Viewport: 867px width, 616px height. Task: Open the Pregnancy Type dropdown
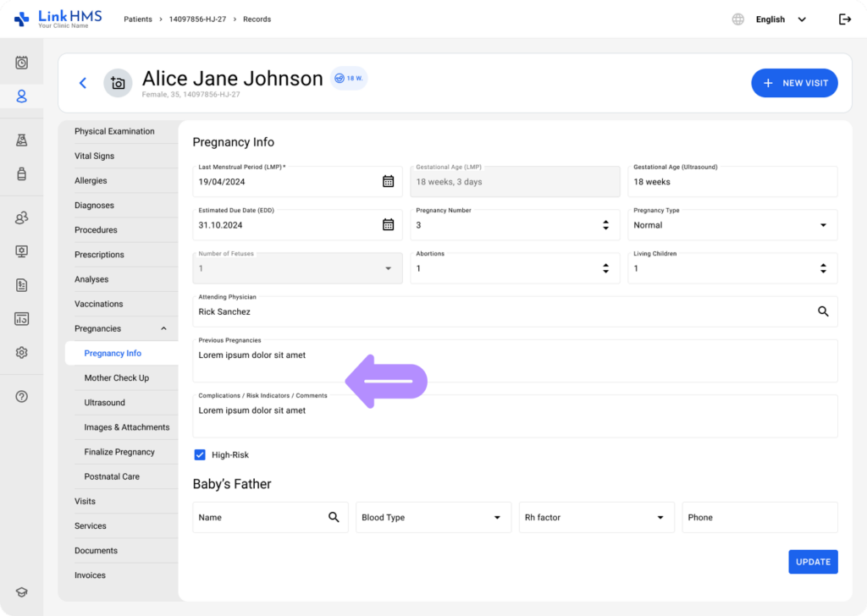[823, 225]
